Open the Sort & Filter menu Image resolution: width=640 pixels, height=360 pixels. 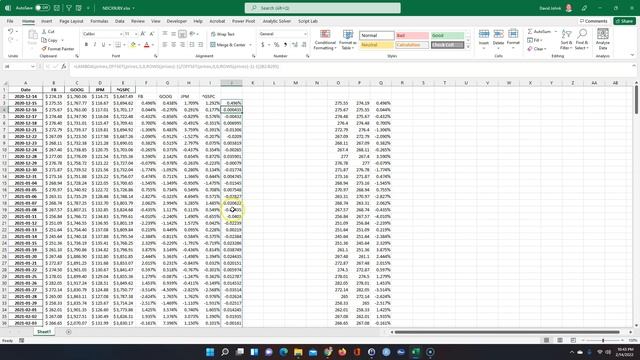pos(566,40)
